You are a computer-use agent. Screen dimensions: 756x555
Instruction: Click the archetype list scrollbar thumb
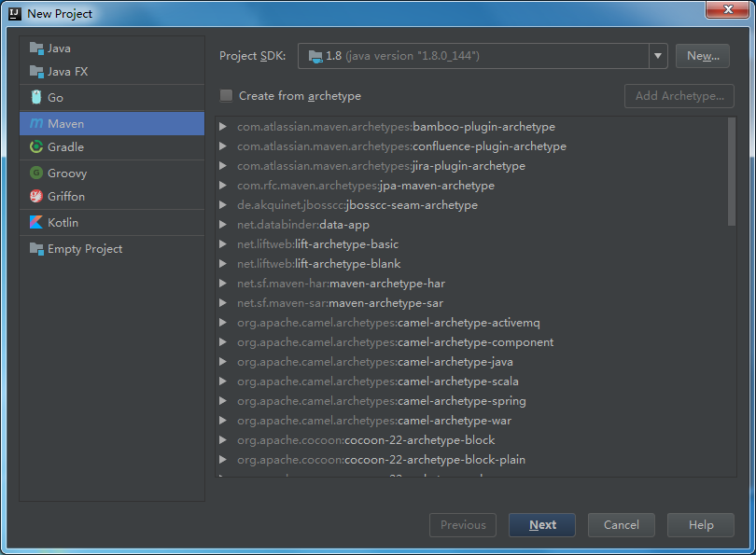[x=732, y=172]
